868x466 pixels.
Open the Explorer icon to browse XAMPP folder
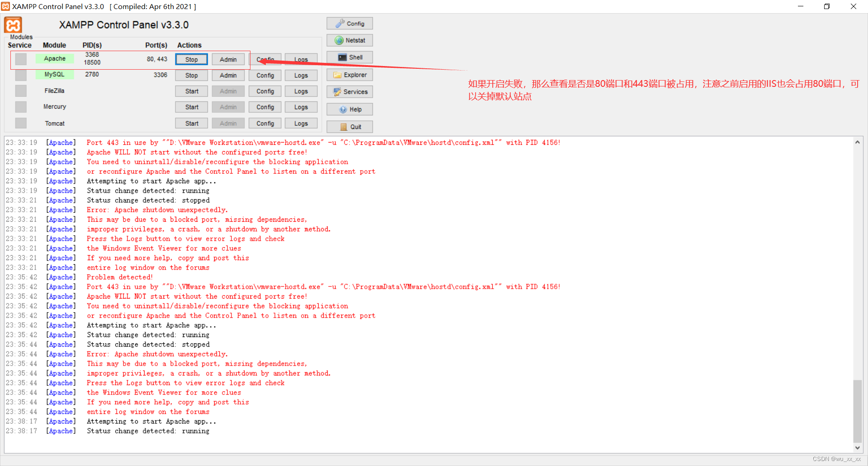coord(349,75)
